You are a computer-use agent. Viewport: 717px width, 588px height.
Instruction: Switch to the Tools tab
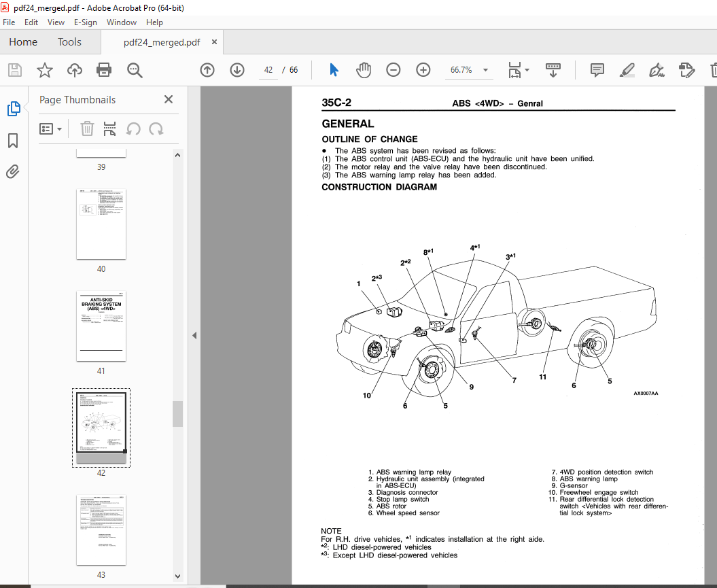point(69,41)
